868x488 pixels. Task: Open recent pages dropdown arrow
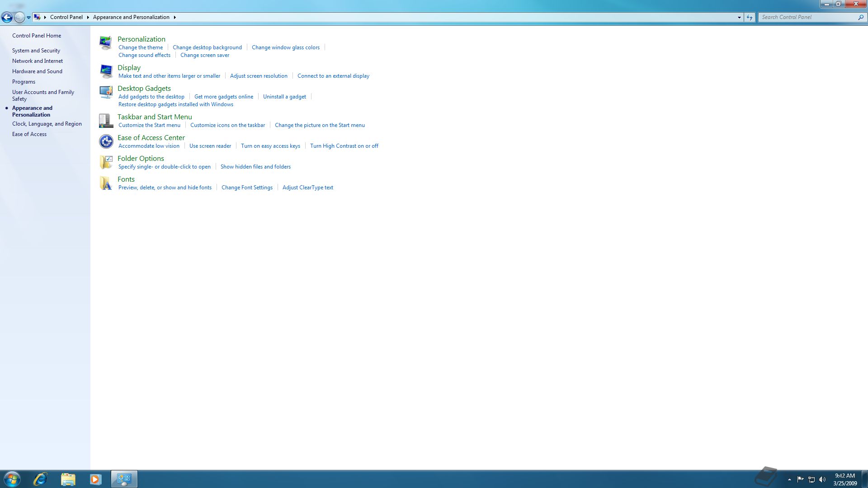[x=28, y=17]
